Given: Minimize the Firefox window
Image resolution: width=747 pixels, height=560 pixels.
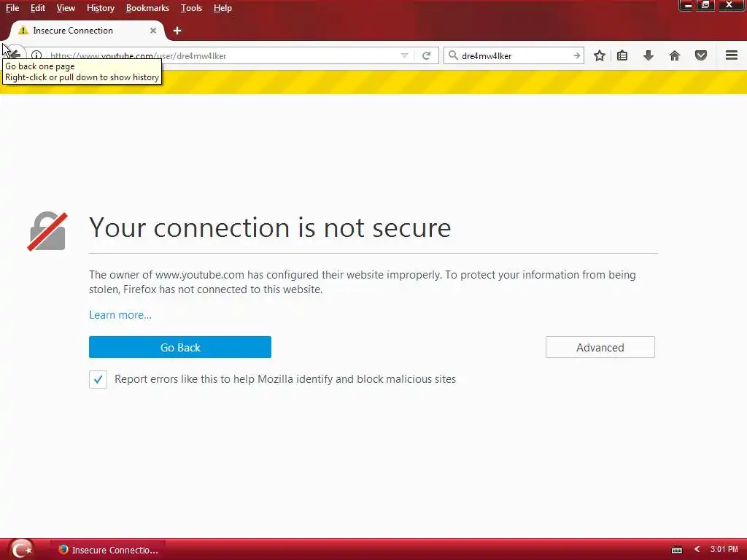Looking at the screenshot, I should point(686,5).
